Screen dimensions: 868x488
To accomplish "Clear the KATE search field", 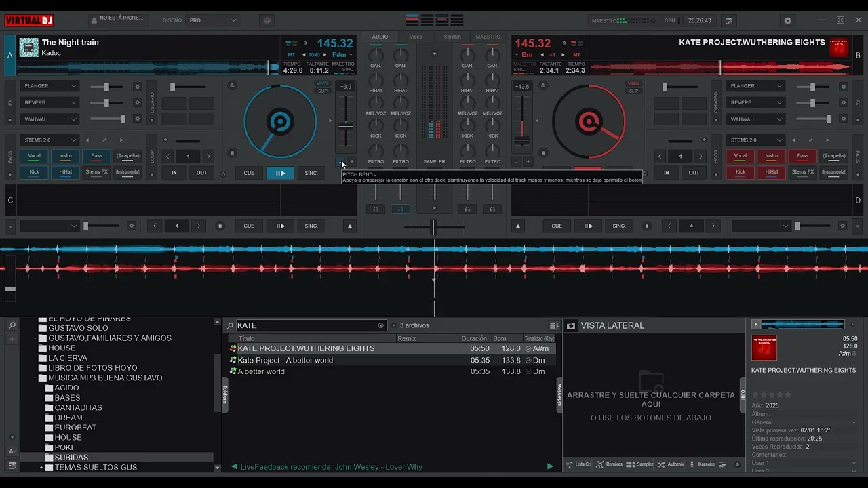I will point(380,325).
